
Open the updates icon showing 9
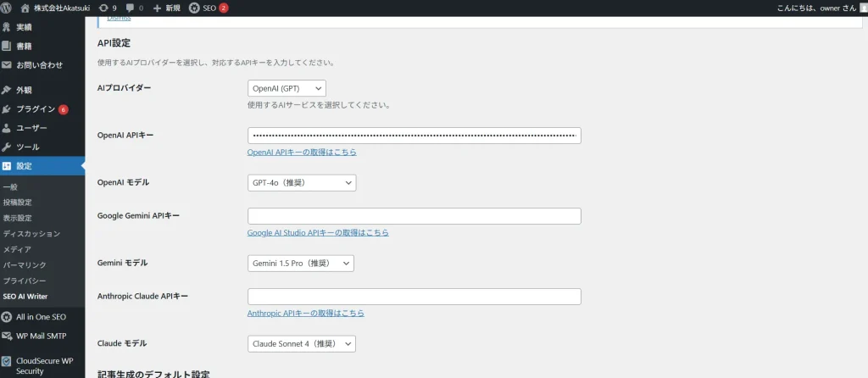(x=103, y=8)
